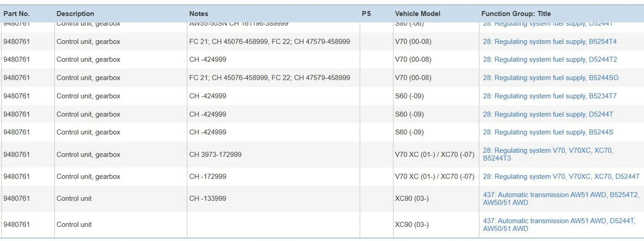Click the B5244S fuel supply link

pyautogui.click(x=548, y=132)
